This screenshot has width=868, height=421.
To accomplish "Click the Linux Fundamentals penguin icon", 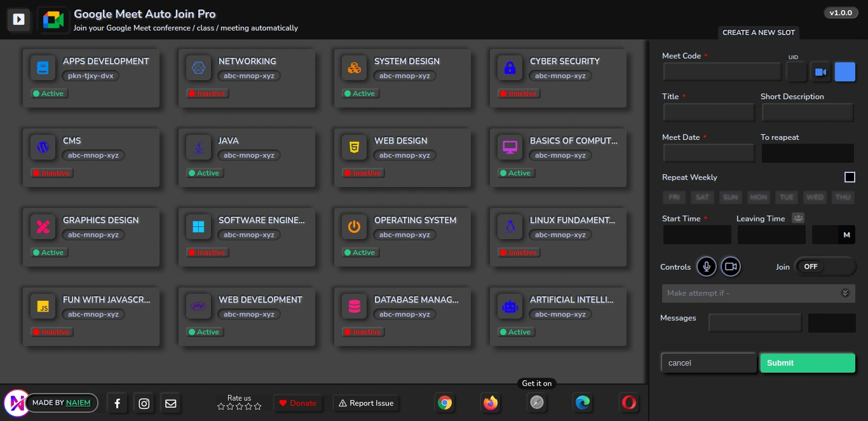I will [510, 227].
